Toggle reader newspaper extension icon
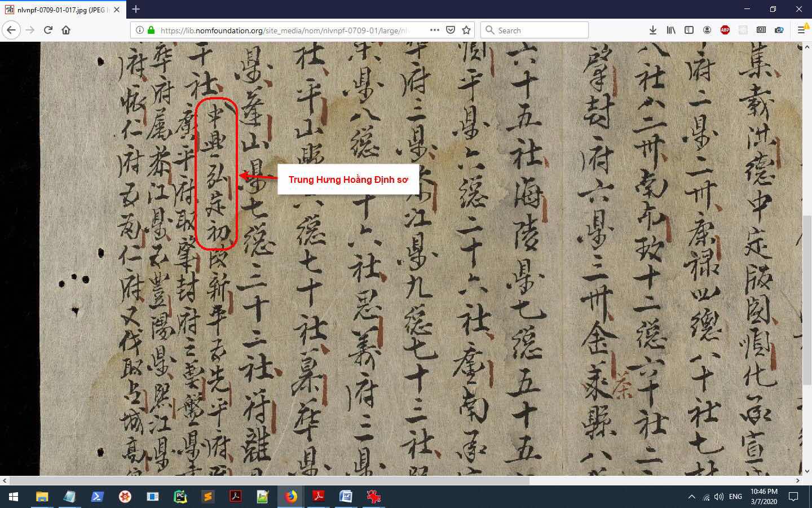This screenshot has width=812, height=508. (761, 30)
